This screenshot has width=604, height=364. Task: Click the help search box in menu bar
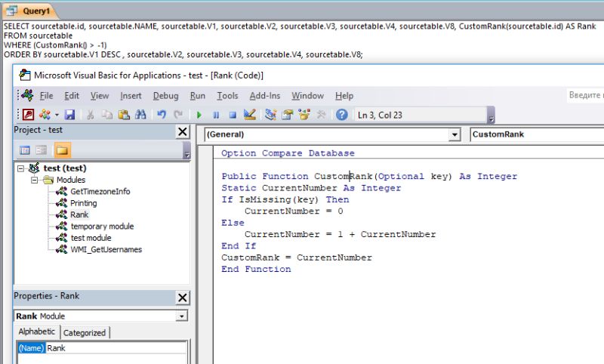pos(584,95)
